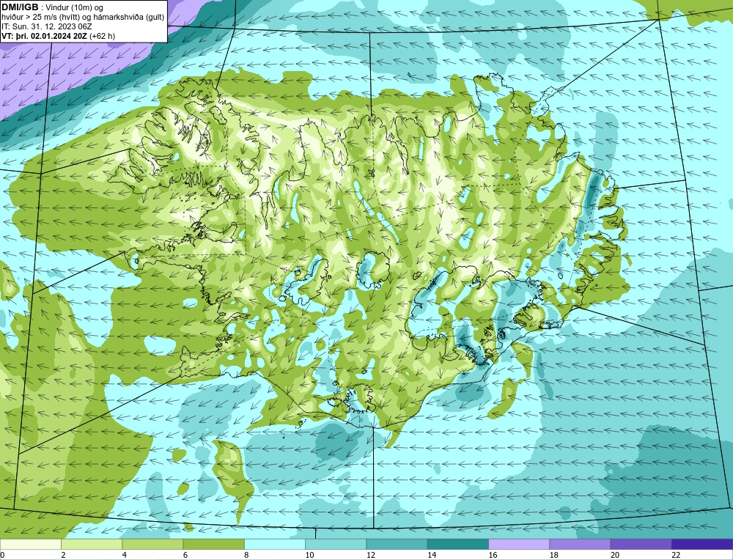
Task: Click the 18–20 m/s purple legend swatch
Action: click(x=580, y=544)
